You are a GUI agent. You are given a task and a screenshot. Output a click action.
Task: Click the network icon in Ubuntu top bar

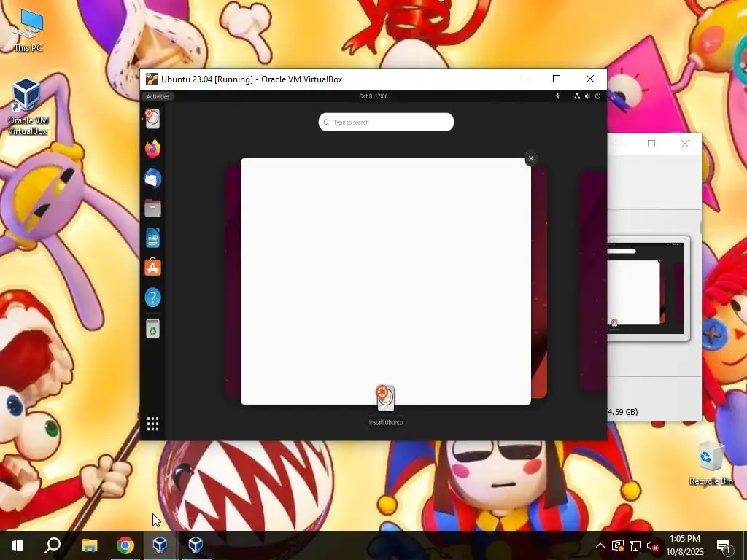pos(577,96)
